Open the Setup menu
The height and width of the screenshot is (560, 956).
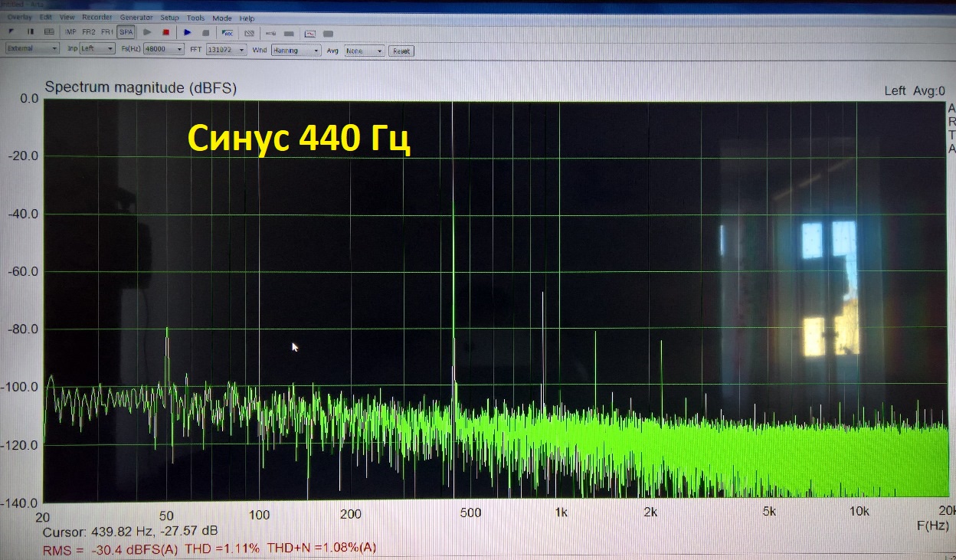[169, 18]
